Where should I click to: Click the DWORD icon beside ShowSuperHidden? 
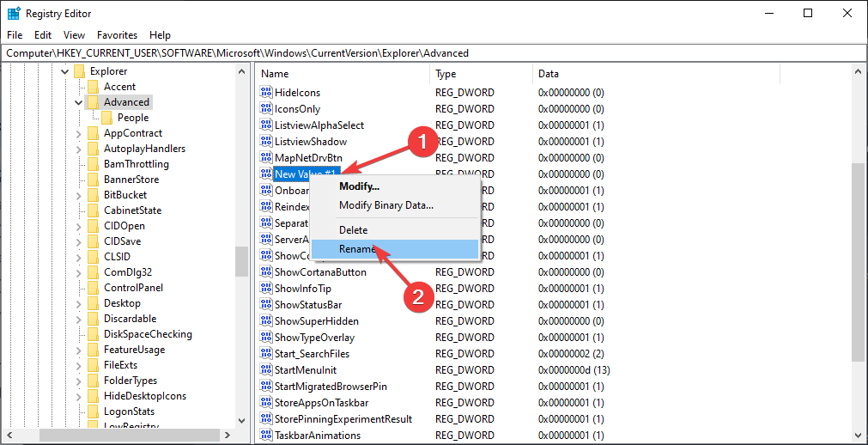coord(265,321)
